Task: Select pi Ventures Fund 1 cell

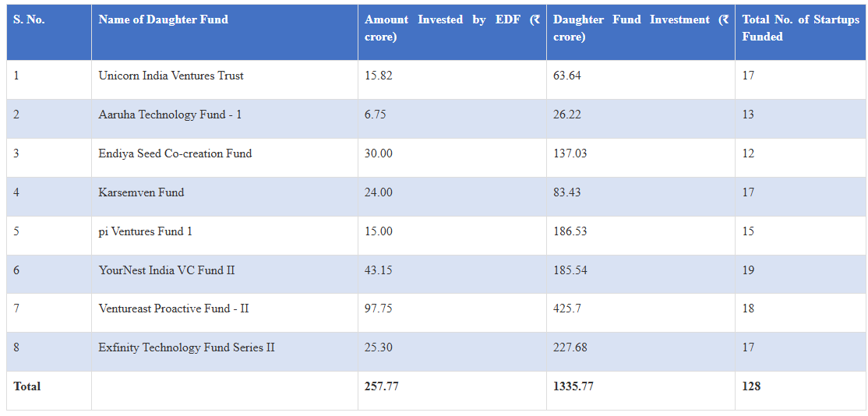Action: click(x=145, y=231)
